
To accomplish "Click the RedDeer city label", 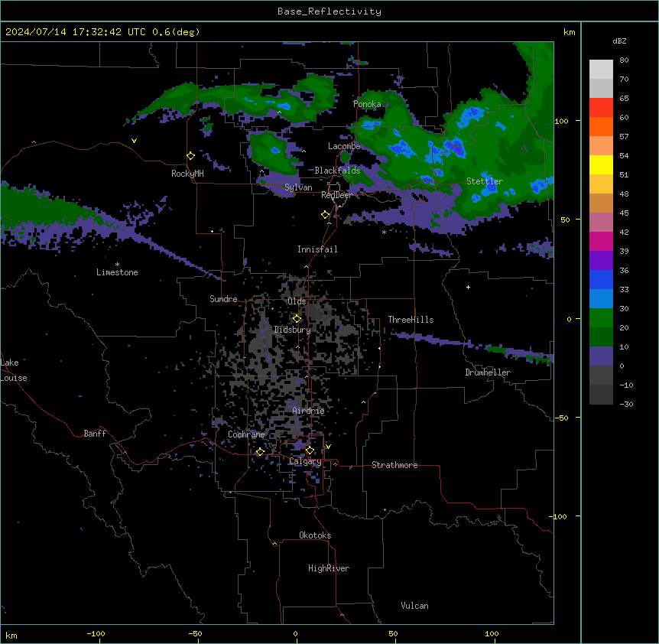I will [336, 195].
